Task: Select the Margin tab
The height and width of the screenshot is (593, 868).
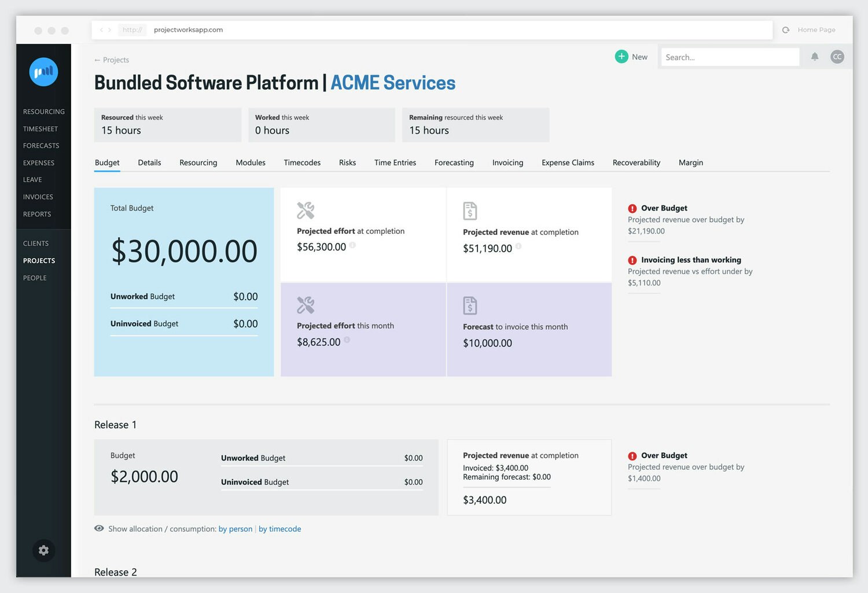Action: point(690,163)
